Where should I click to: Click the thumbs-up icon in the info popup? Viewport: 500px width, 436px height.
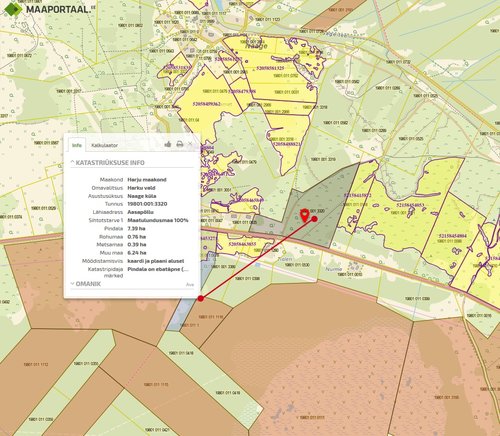click(168, 144)
